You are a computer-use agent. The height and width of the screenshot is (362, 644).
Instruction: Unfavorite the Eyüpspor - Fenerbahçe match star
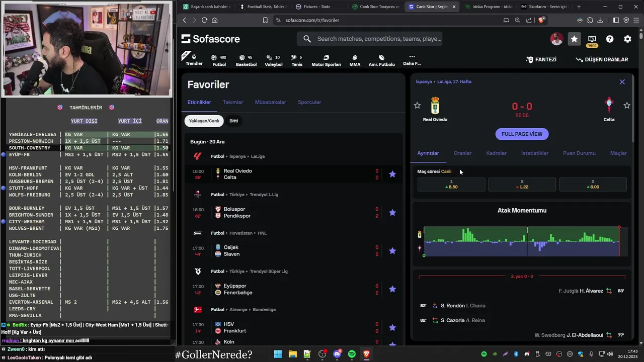(392, 289)
